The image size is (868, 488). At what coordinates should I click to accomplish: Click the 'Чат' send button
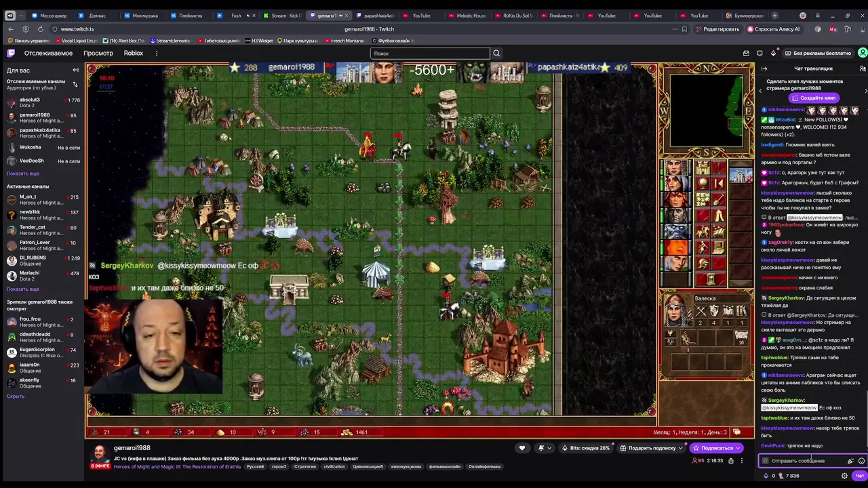(x=859, y=476)
